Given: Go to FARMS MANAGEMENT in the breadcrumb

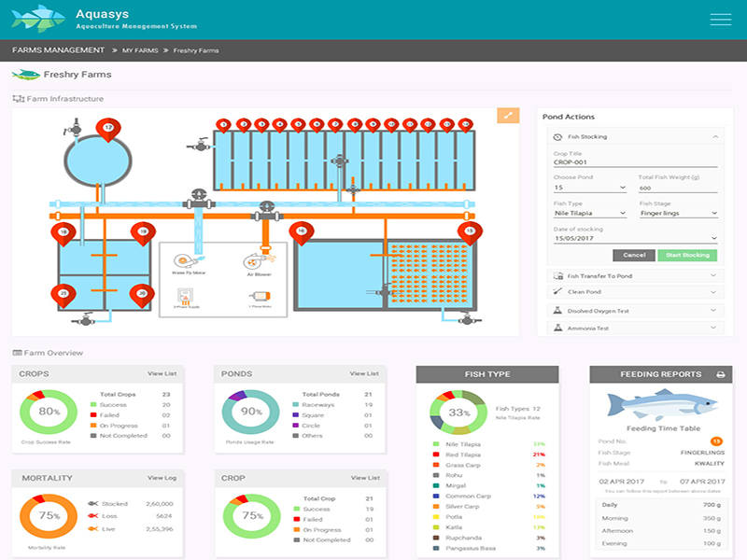Looking at the screenshot, I should [58, 50].
